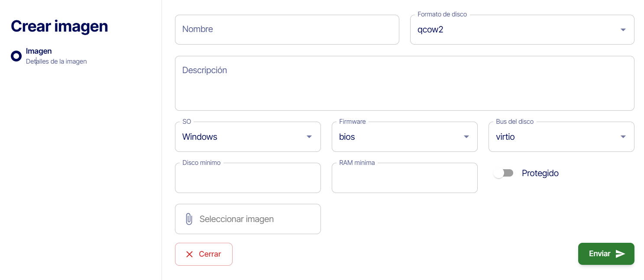Open the SO dropdown showing Windows

[x=247, y=137]
